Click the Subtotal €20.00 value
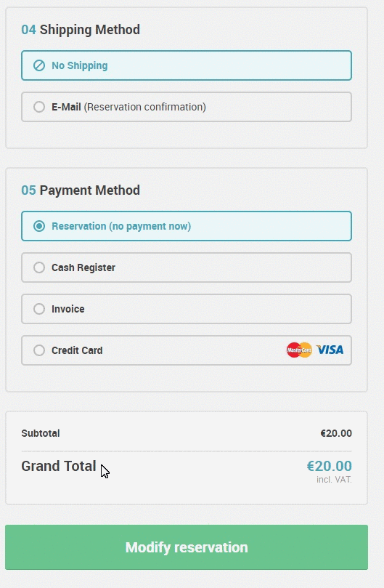The height and width of the screenshot is (588, 384). [x=336, y=433]
